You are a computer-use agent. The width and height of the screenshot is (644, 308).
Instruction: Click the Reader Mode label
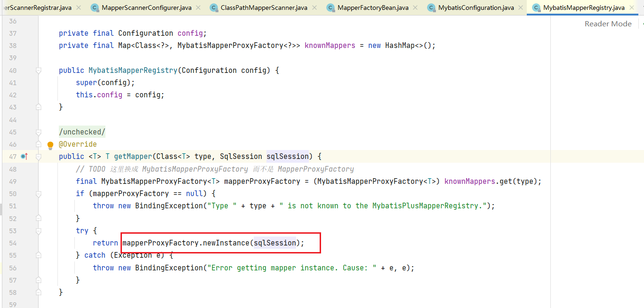[x=608, y=24]
